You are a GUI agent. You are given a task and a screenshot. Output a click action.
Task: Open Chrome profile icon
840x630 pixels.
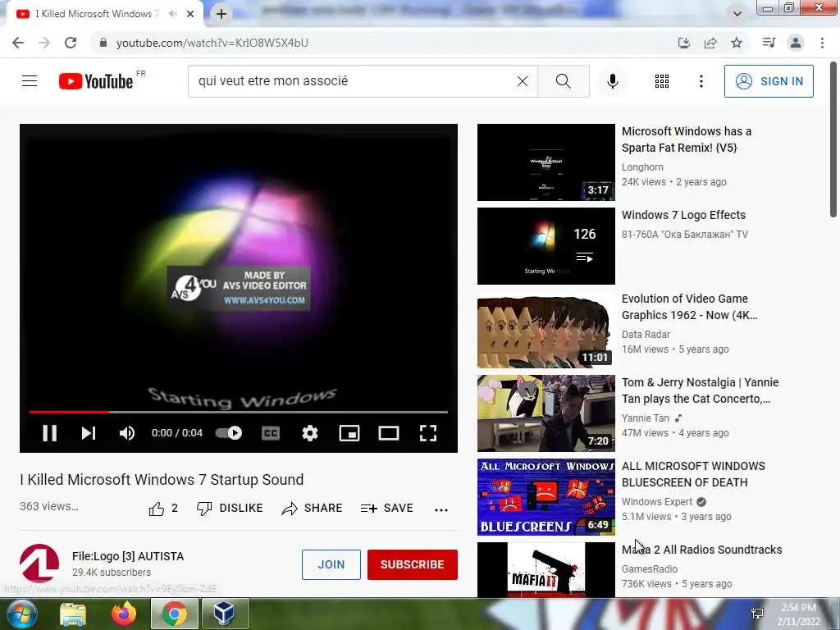click(796, 43)
